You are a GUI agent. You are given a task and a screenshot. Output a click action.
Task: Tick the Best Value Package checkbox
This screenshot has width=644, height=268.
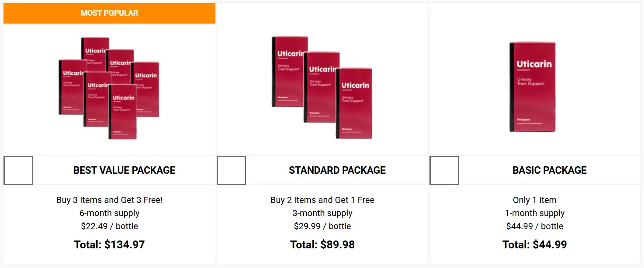pyautogui.click(x=18, y=170)
